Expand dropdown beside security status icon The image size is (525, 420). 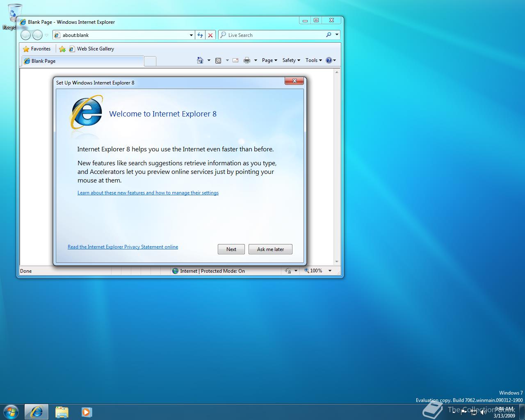pos(296,271)
